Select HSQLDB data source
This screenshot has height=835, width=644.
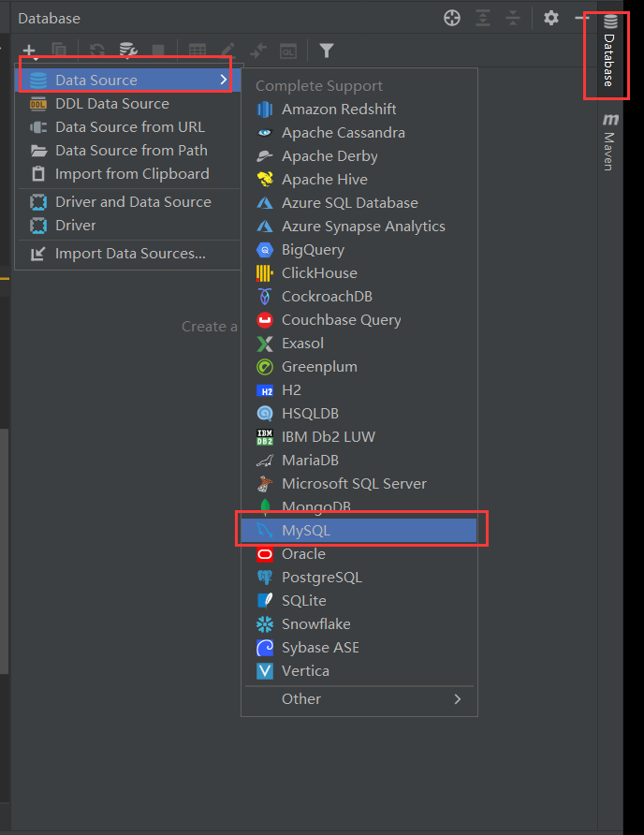click(359, 414)
